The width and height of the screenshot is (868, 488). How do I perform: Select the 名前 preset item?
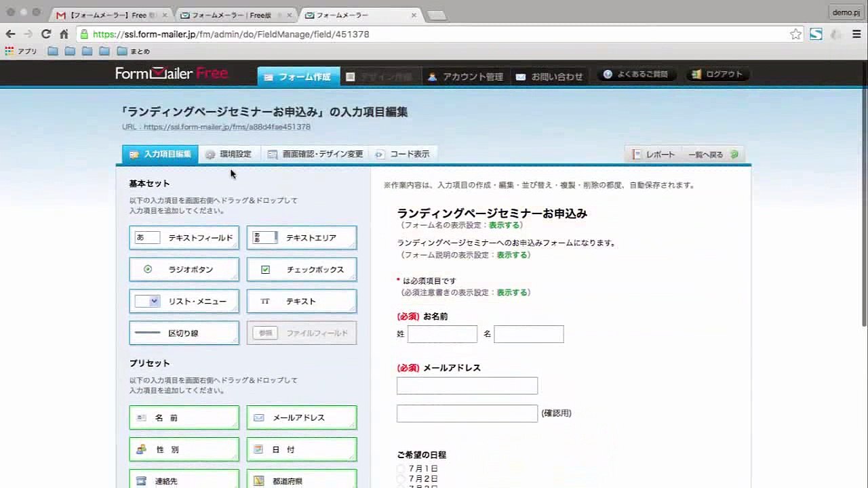pyautogui.click(x=184, y=418)
